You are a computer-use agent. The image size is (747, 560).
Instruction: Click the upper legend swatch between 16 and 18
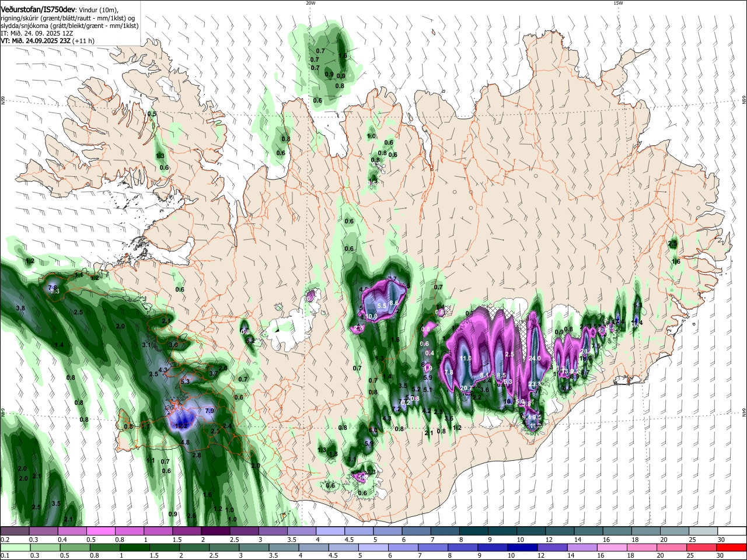pos(616,531)
